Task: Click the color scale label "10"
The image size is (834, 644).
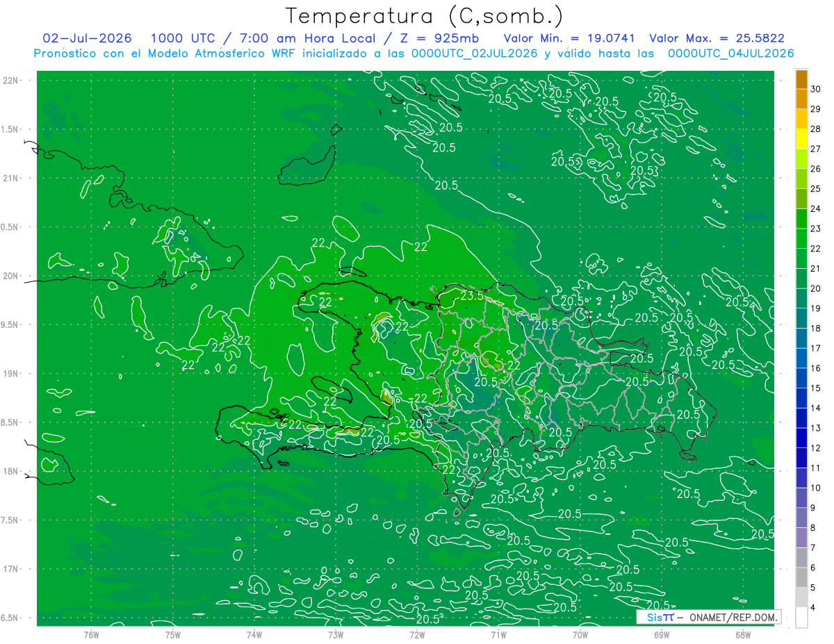Action: coord(816,488)
